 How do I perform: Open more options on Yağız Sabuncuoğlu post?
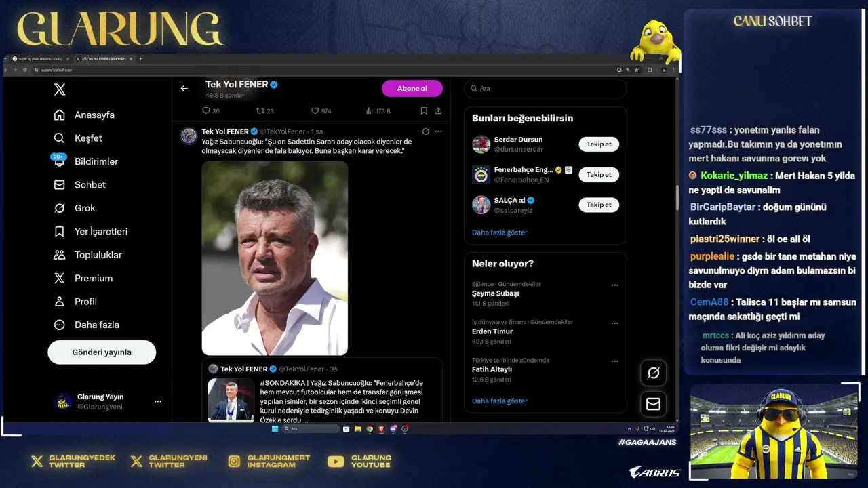[x=438, y=131]
